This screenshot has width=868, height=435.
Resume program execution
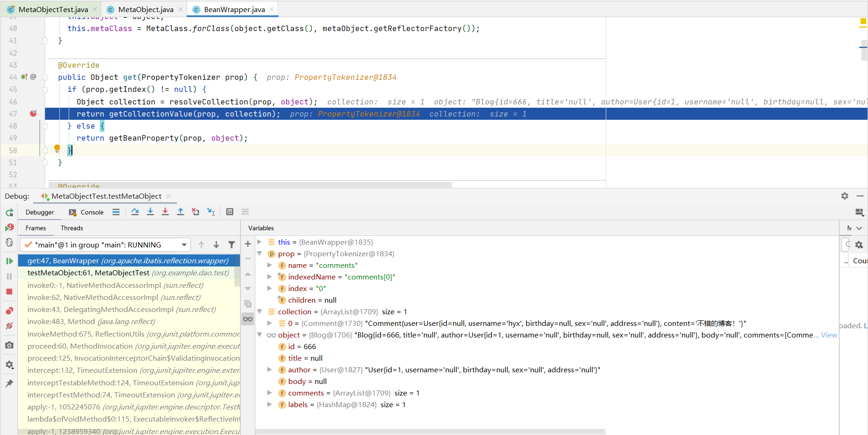pos(9,261)
